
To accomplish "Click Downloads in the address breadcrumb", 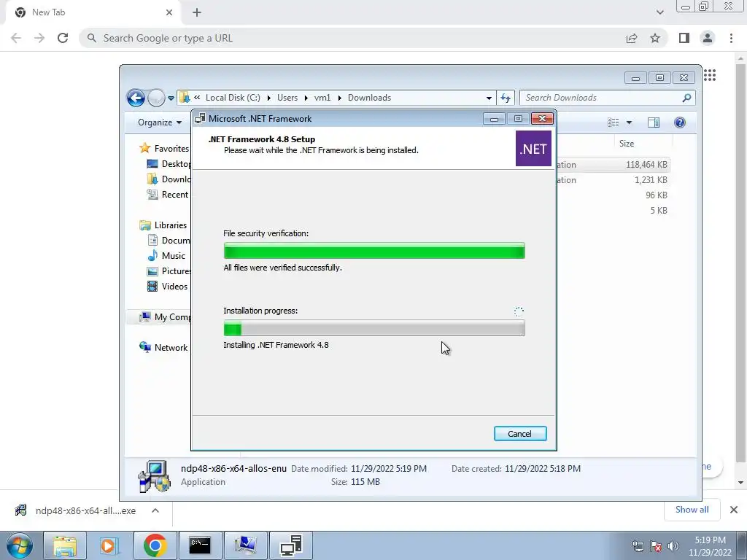I will [369, 98].
